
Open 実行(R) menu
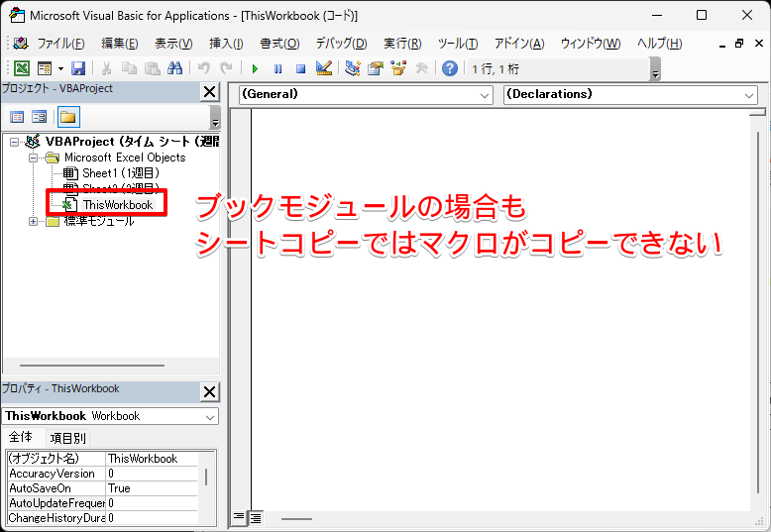[402, 44]
